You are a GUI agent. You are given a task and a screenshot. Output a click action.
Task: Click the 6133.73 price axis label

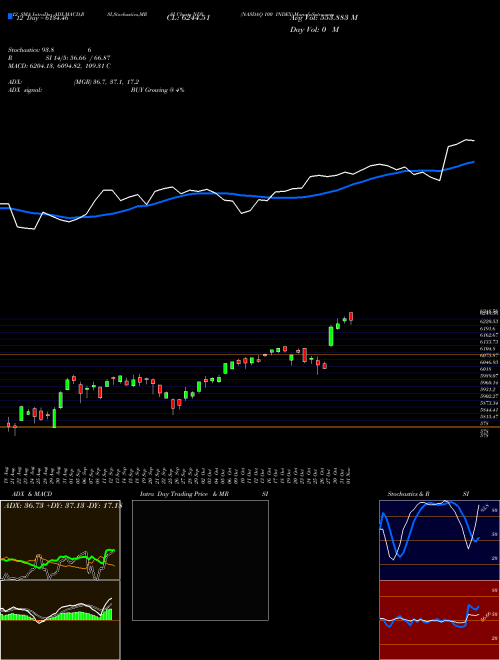pos(489,342)
